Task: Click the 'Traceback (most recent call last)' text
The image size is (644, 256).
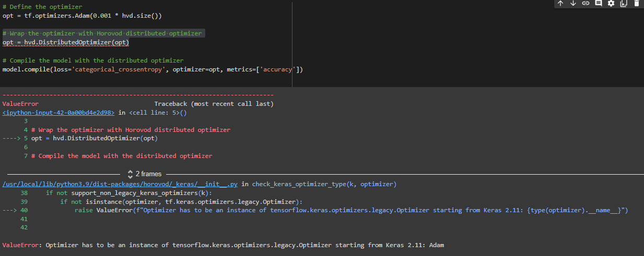Action: [214, 104]
